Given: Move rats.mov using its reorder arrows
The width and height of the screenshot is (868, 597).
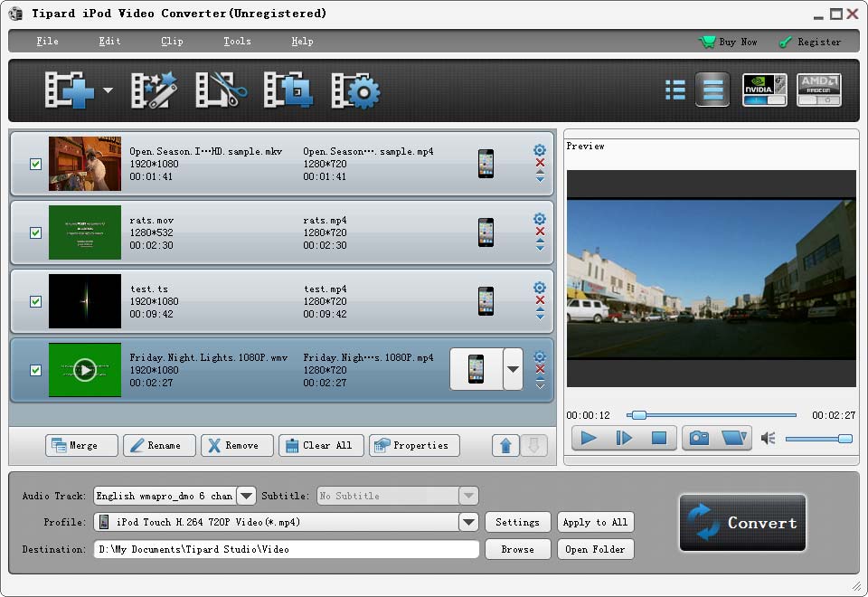Looking at the screenshot, I should tap(540, 245).
